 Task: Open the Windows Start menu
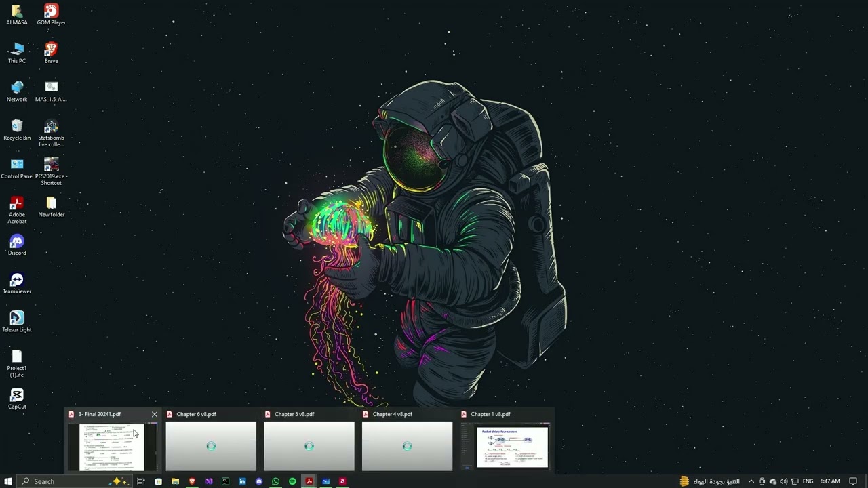(x=8, y=481)
